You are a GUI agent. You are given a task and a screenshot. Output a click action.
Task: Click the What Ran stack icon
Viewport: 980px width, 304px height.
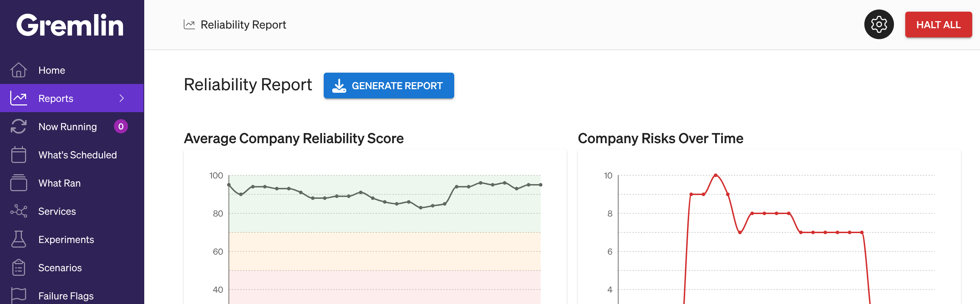click(19, 183)
